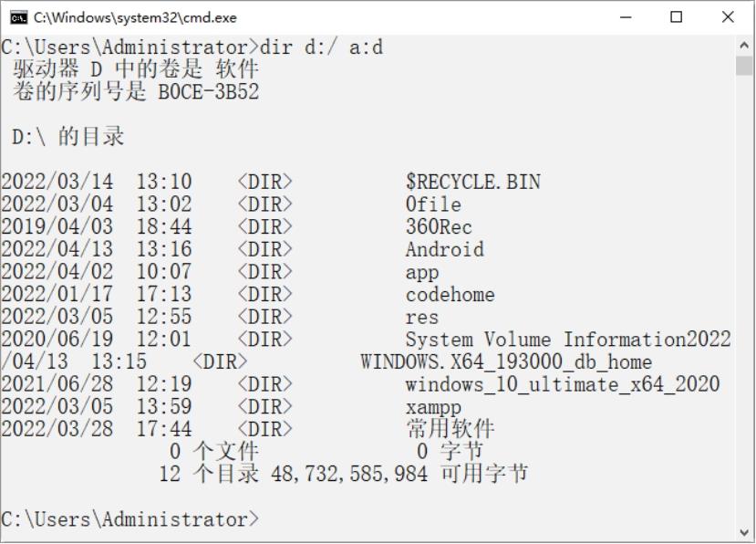The height and width of the screenshot is (544, 756).
Task: Click the app directory name
Action: coord(422,272)
